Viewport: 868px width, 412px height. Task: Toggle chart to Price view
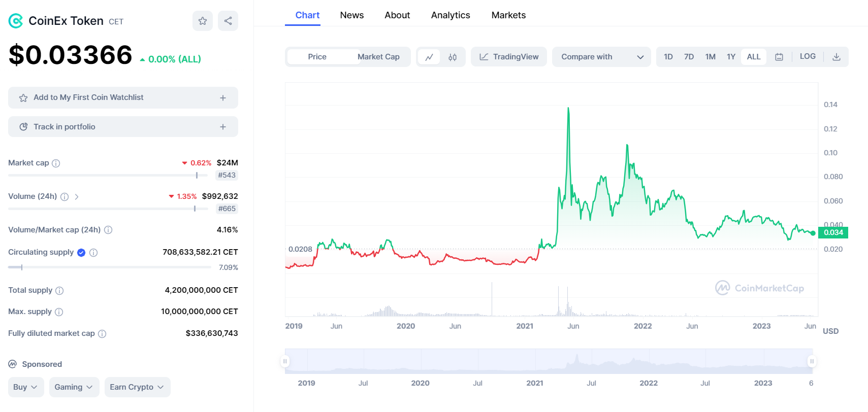[x=317, y=57]
